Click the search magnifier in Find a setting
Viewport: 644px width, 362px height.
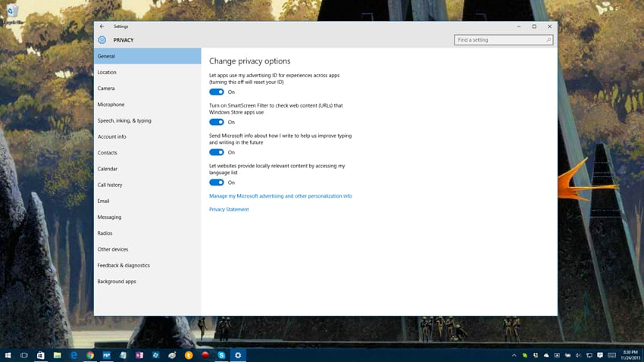tap(549, 40)
